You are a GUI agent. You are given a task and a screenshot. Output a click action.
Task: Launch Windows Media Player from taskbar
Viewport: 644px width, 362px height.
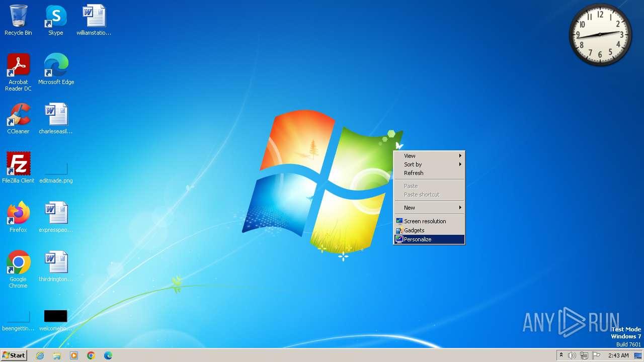coord(74,355)
